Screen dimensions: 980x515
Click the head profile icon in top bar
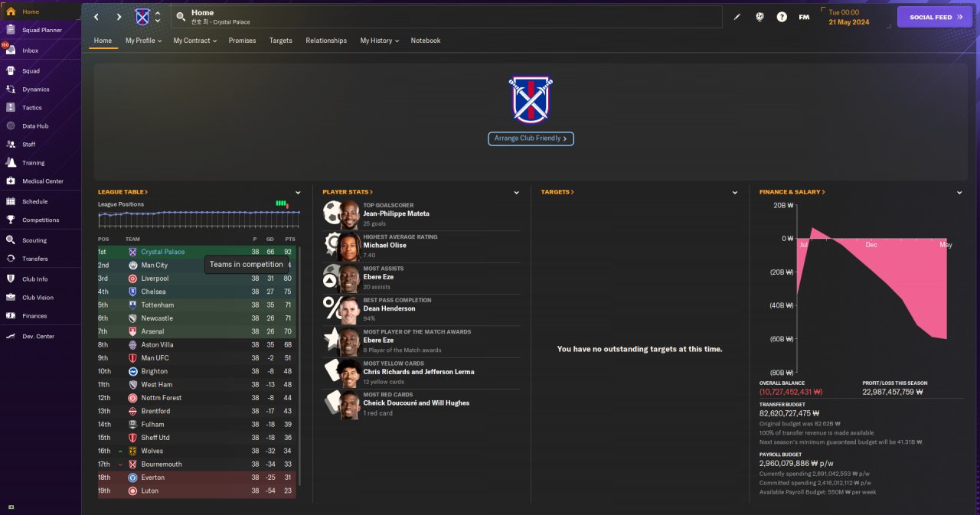759,17
